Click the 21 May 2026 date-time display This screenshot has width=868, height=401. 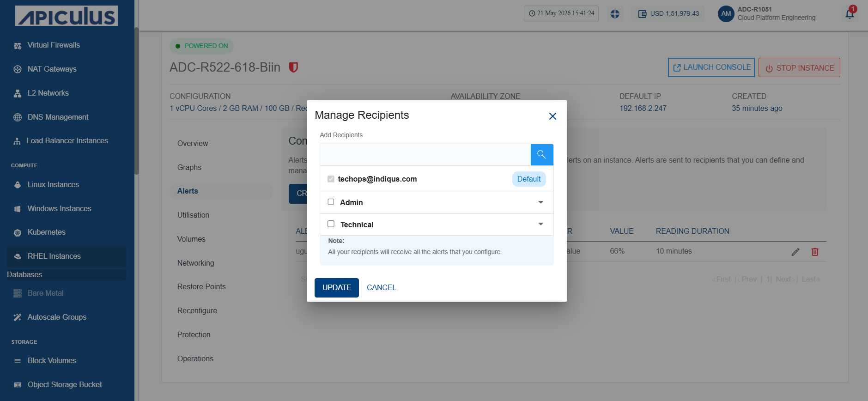[x=561, y=13]
